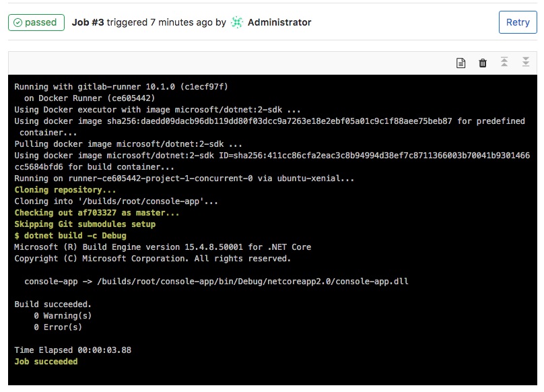Click the '$ dotnet build -c Debug' command line
The height and width of the screenshot is (392, 544).
click(x=71, y=236)
